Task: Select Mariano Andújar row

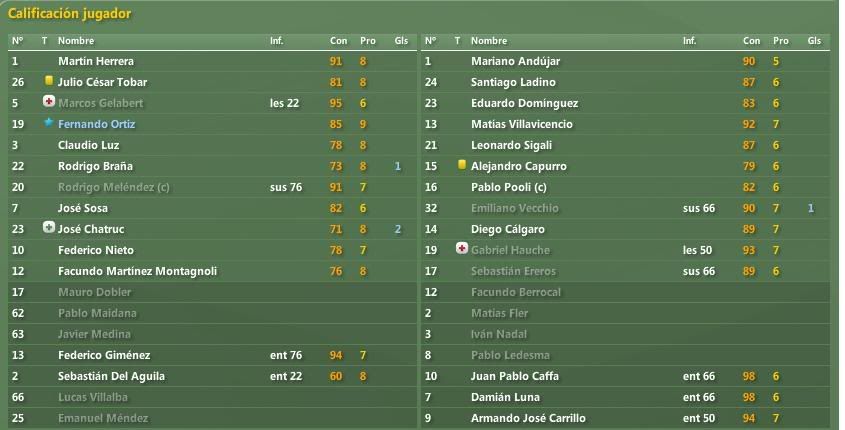Action: click(625, 61)
